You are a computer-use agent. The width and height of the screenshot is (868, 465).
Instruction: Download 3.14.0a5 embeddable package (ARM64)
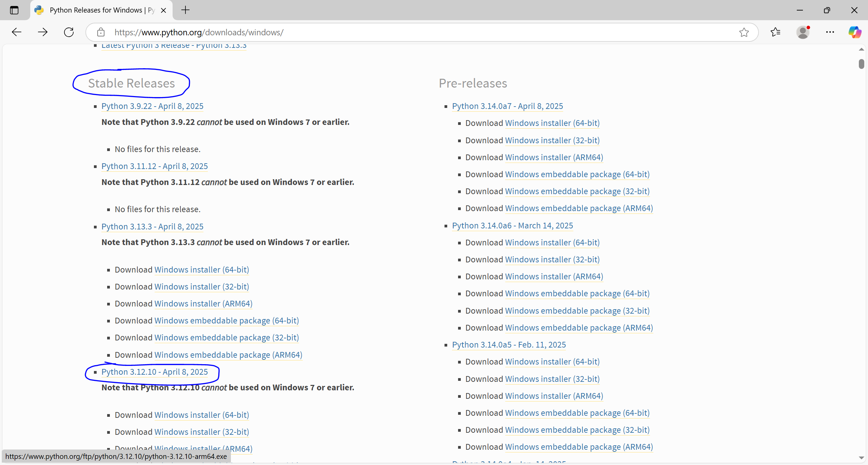coord(579,447)
